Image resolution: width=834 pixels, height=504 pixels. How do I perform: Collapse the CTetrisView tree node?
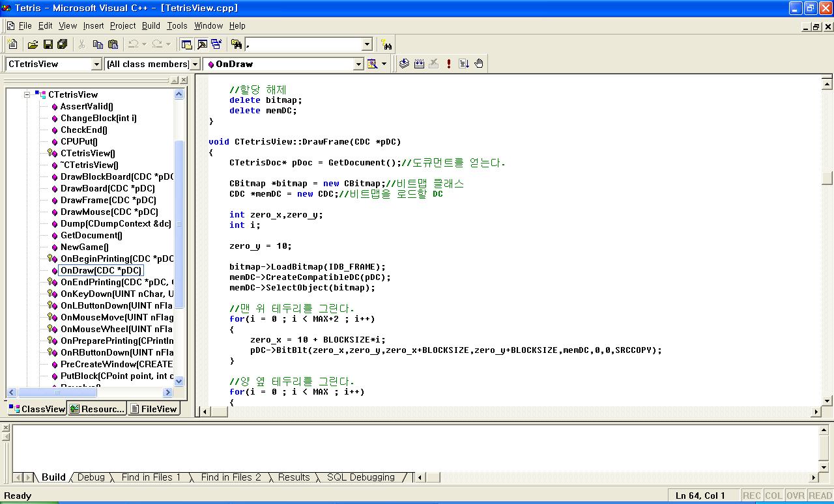(x=27, y=94)
